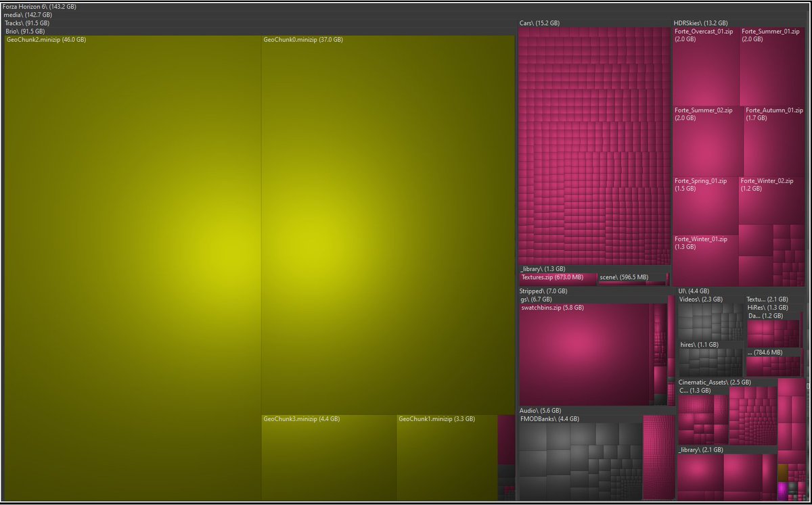Select the GeoChunk2.minizip (46.0 GB) block
The height and width of the screenshot is (505, 812).
[x=133, y=268]
